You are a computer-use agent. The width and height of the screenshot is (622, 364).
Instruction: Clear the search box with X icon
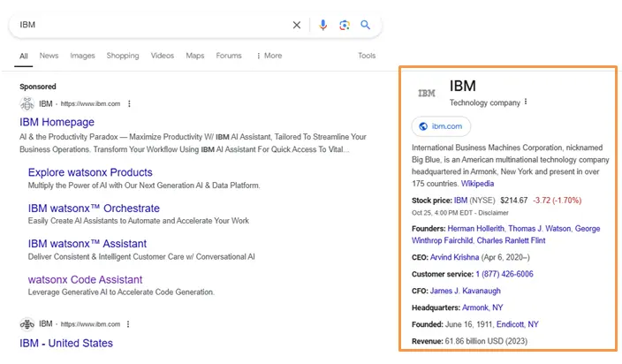[x=297, y=25]
